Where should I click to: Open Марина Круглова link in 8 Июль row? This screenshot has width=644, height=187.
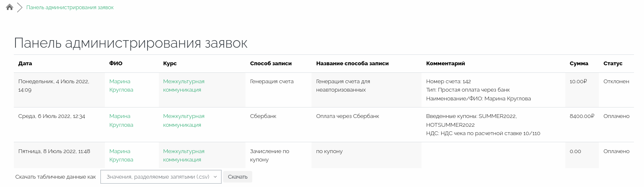point(121,155)
